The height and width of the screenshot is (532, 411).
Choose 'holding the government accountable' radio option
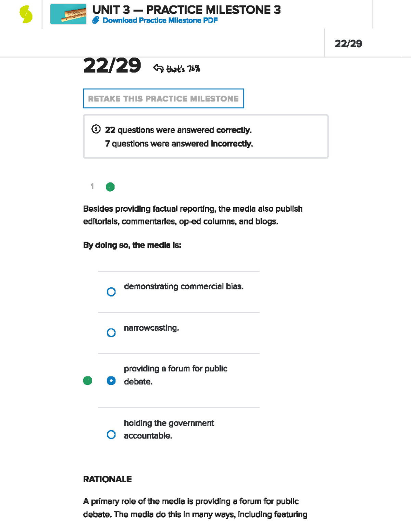(111, 435)
